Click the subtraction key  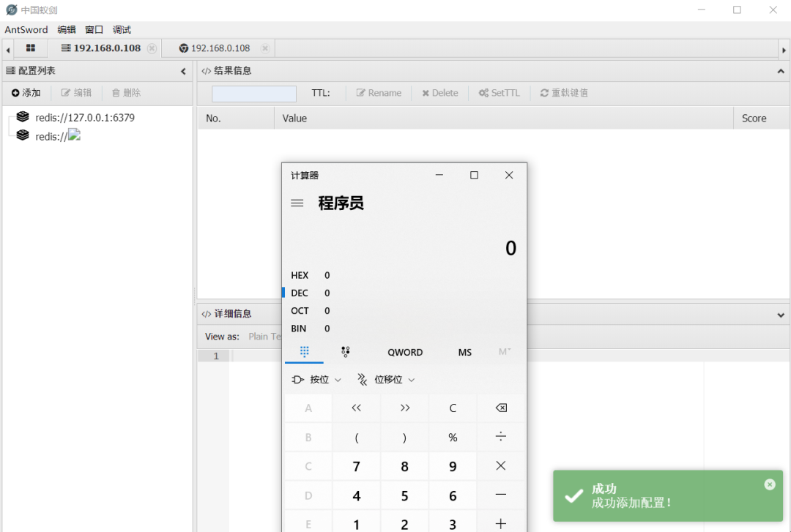(x=501, y=495)
